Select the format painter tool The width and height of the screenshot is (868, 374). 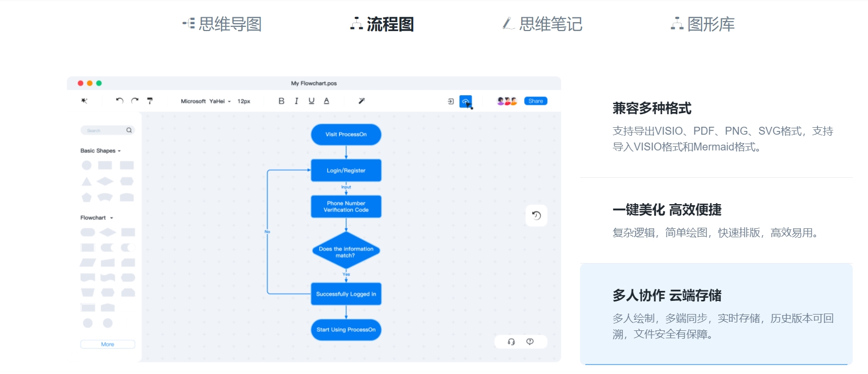150,100
